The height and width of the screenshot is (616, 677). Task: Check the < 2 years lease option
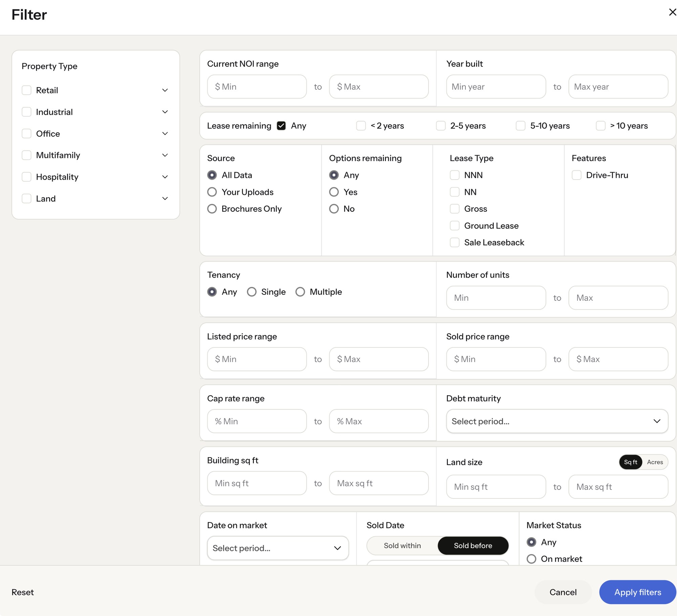tap(361, 126)
